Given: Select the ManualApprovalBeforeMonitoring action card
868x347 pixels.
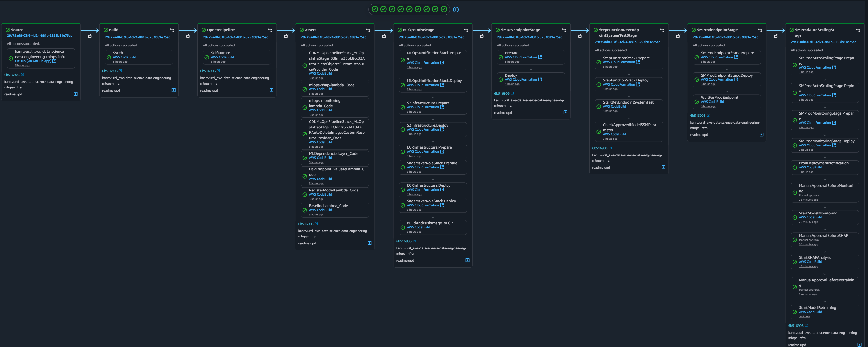Looking at the screenshot, I should 825,193.
